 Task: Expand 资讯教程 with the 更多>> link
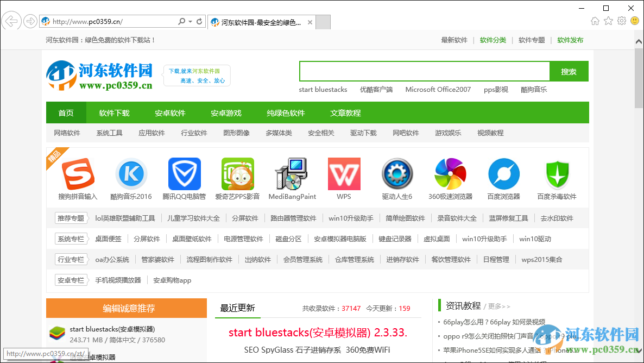coord(498,306)
